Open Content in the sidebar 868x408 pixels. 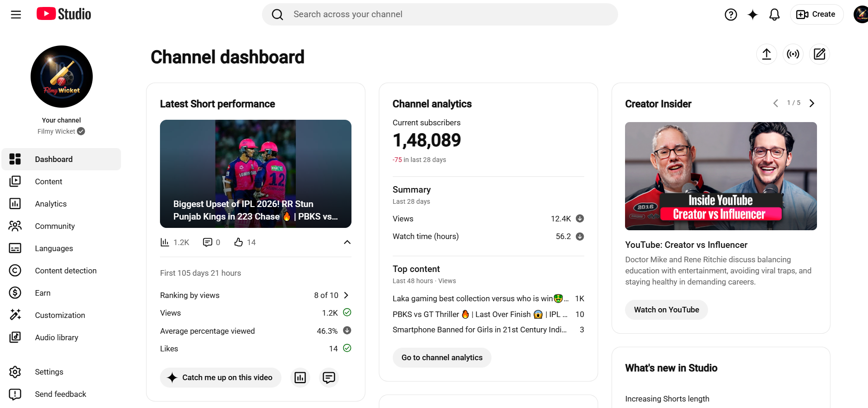tap(61, 181)
